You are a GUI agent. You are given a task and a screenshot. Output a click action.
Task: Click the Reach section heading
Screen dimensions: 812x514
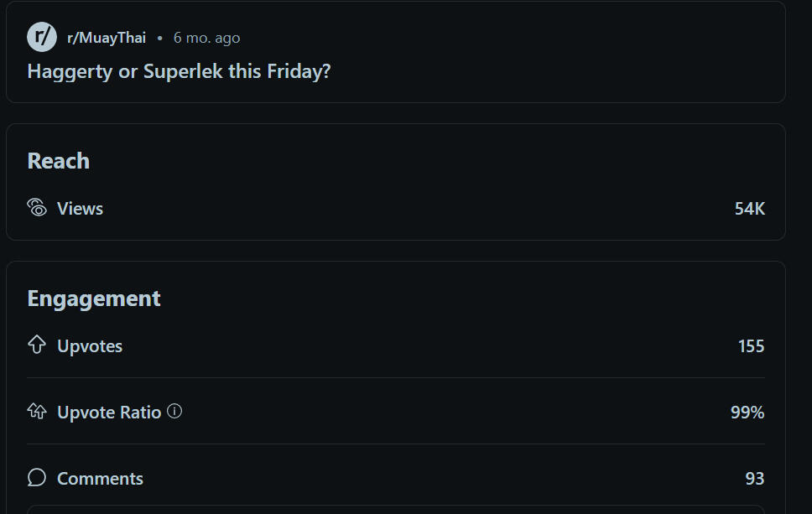[58, 161]
